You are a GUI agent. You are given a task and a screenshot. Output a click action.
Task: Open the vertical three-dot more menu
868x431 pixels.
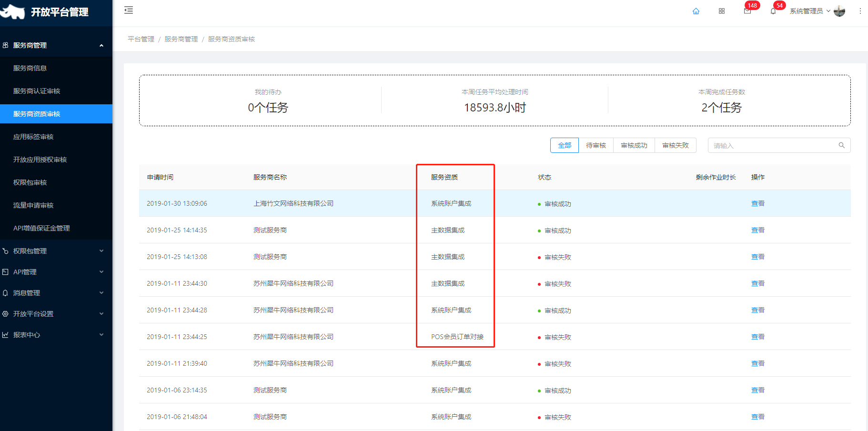(860, 11)
